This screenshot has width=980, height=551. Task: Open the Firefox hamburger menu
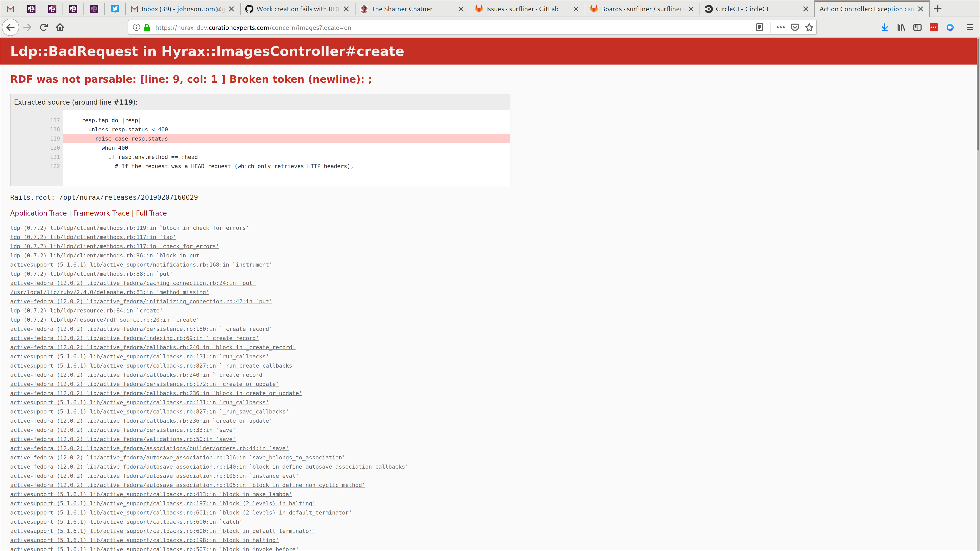970,27
